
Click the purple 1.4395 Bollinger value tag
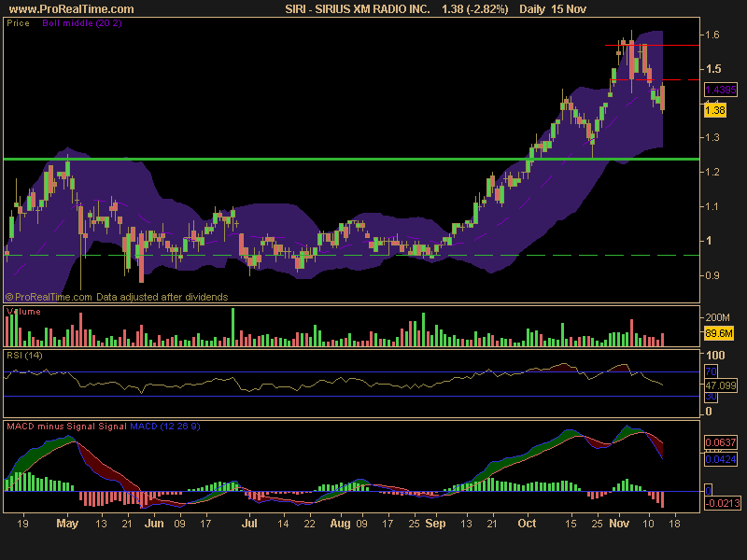721,90
